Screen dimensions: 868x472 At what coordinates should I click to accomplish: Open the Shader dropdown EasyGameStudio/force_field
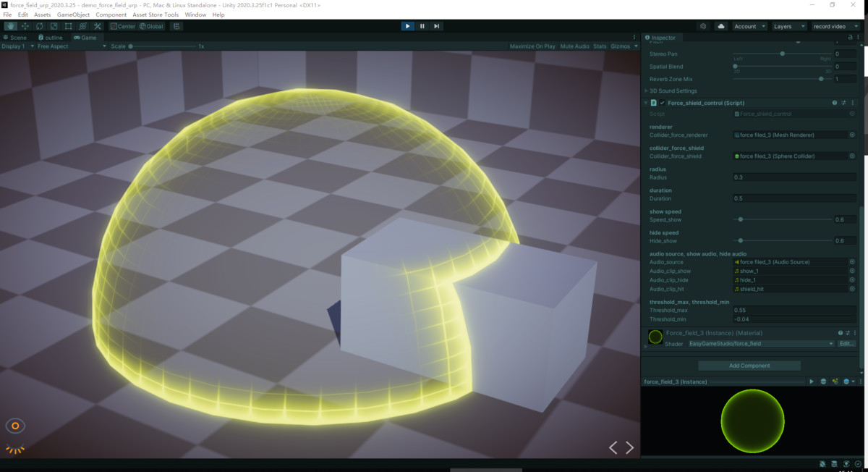click(761, 344)
